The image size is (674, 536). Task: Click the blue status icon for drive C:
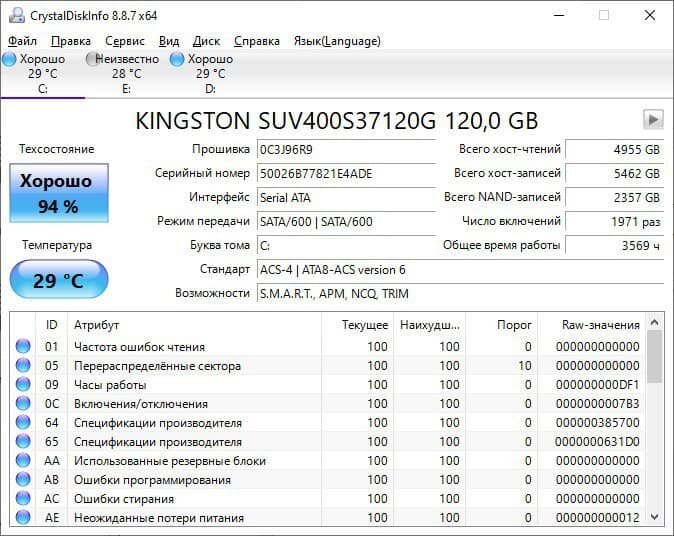pos(9,59)
